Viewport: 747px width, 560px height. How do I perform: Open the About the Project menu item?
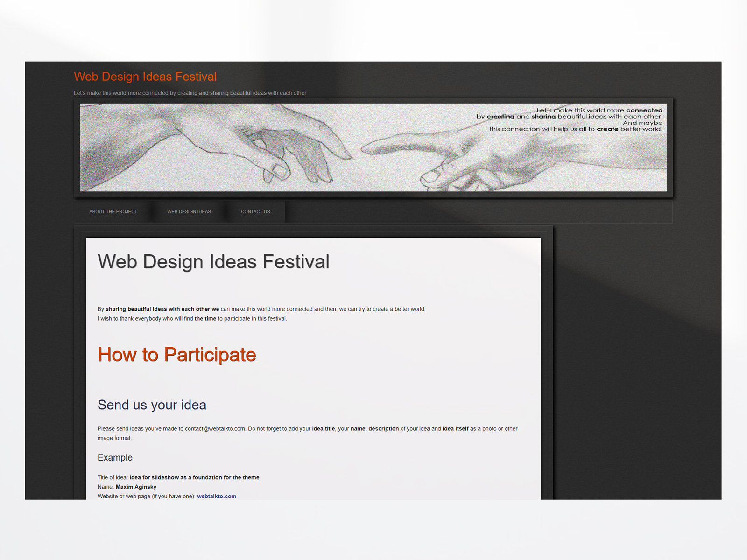pos(113,212)
